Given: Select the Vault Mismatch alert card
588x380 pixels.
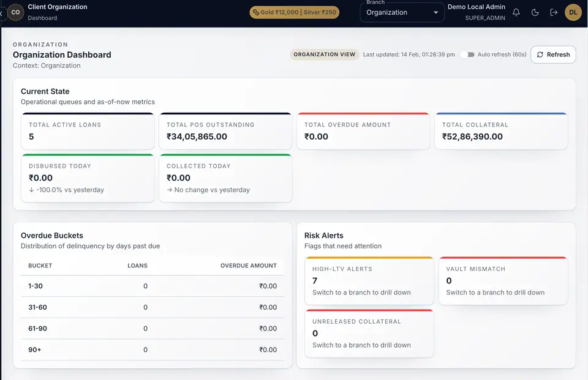Looking at the screenshot, I should click(x=503, y=280).
